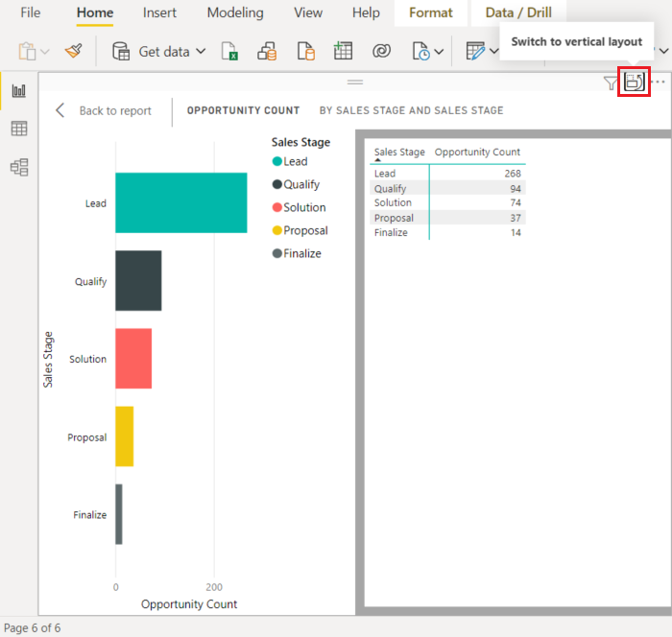Open the Help tab
672x637 pixels.
click(x=366, y=12)
